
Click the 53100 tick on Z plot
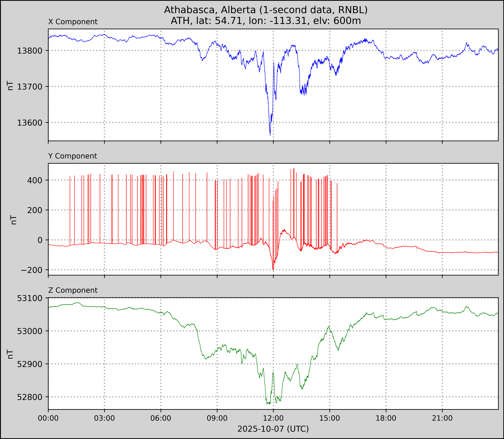coord(30,298)
